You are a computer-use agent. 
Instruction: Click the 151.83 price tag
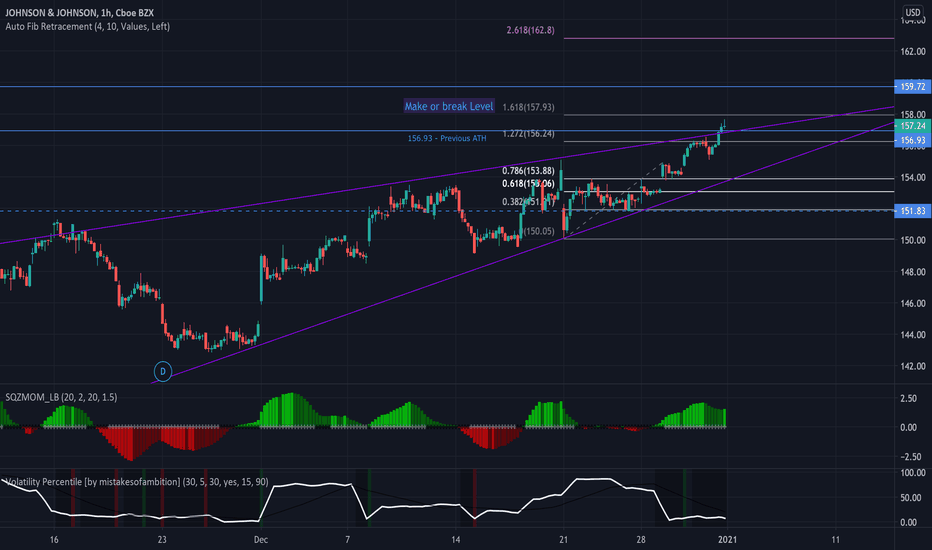coord(912,211)
